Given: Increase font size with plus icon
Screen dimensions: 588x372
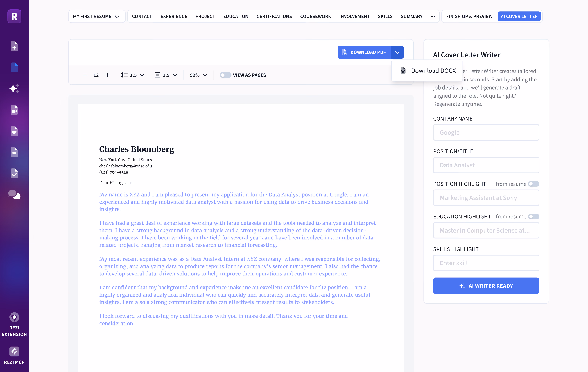Looking at the screenshot, I should coord(107,75).
